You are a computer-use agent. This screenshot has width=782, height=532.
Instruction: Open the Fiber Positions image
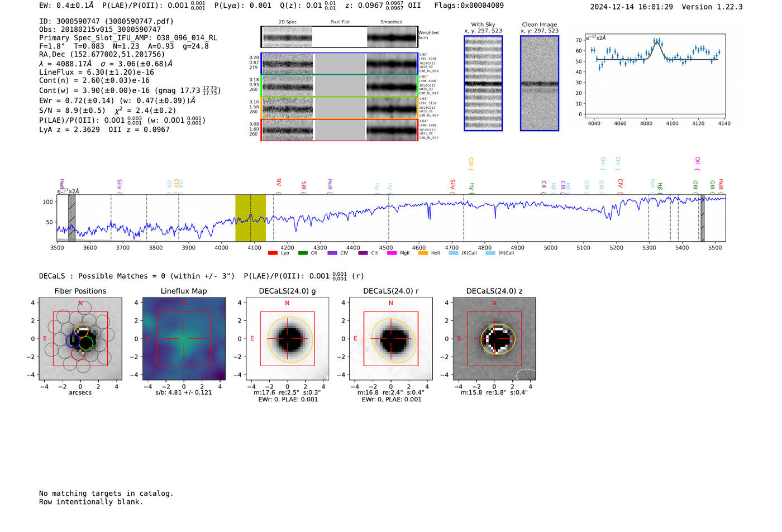tap(80, 339)
